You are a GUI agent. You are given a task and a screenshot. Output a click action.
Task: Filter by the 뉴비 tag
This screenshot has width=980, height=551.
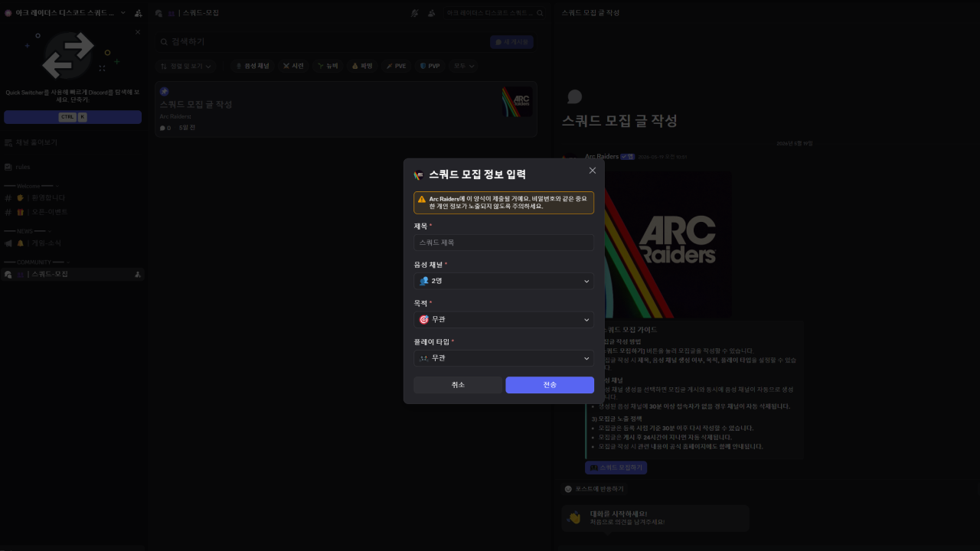pyautogui.click(x=328, y=67)
